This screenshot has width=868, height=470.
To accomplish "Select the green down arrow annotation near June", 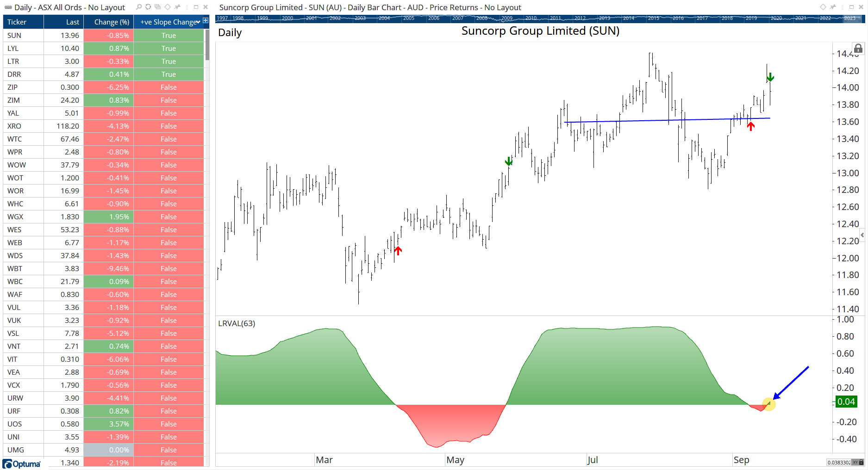I will pyautogui.click(x=508, y=161).
